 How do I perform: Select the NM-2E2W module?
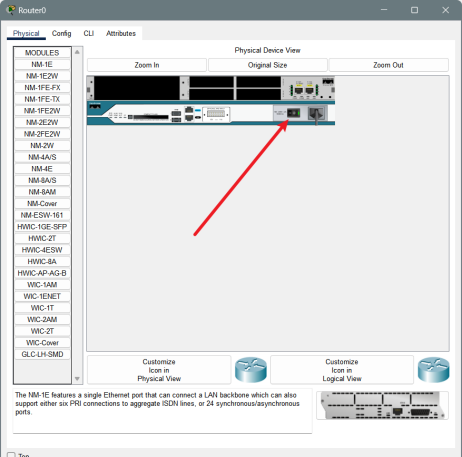tap(42, 122)
